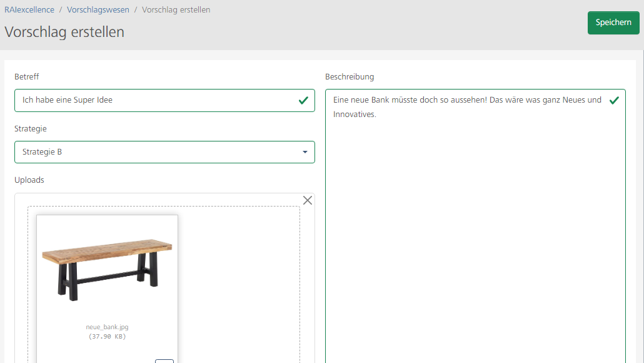644x363 pixels.
Task: Click the small button below file size
Action: [x=164, y=360]
